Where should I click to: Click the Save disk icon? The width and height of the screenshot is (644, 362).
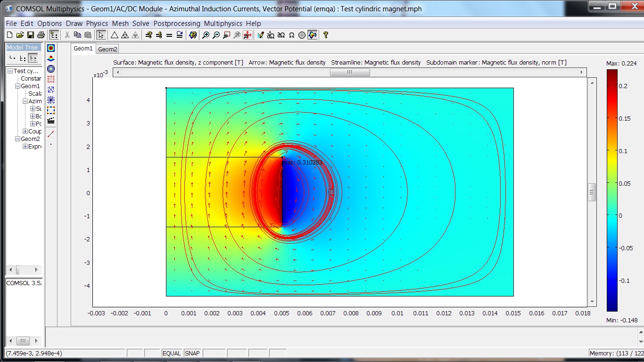31,35
